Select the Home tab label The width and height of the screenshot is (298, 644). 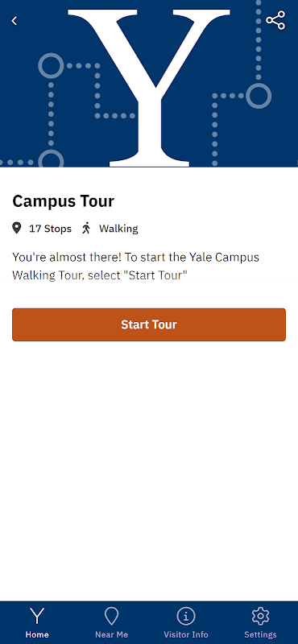point(37,634)
